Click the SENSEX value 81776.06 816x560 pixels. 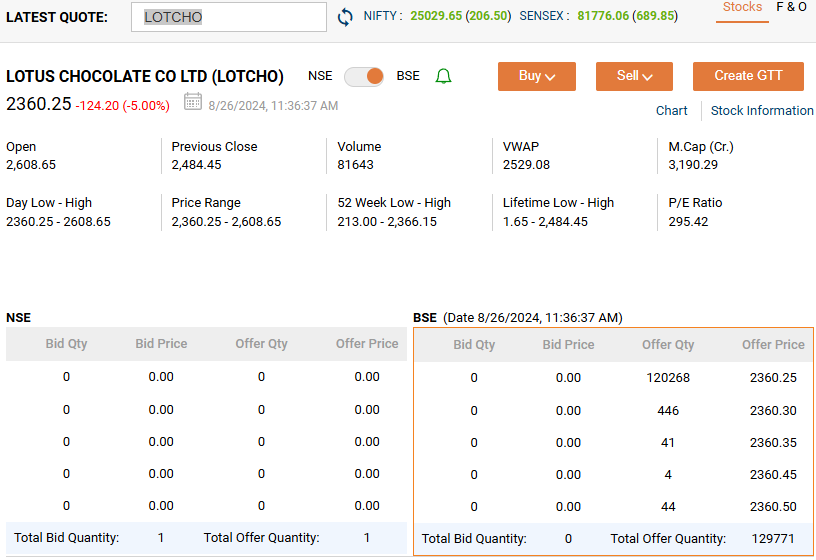(x=603, y=16)
